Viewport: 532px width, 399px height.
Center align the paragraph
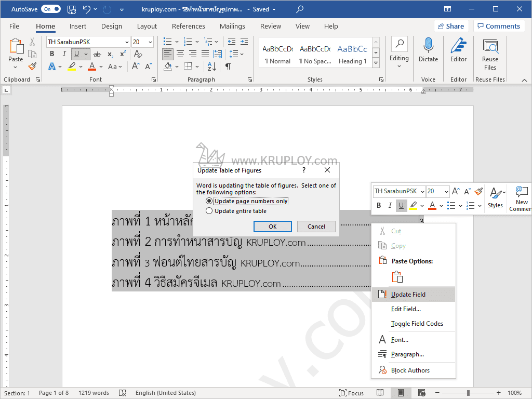[x=180, y=54]
